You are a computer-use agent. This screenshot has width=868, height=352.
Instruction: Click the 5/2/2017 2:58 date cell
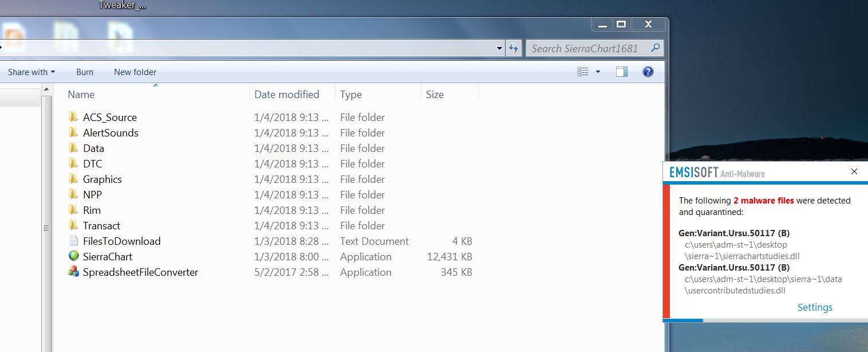tap(291, 272)
